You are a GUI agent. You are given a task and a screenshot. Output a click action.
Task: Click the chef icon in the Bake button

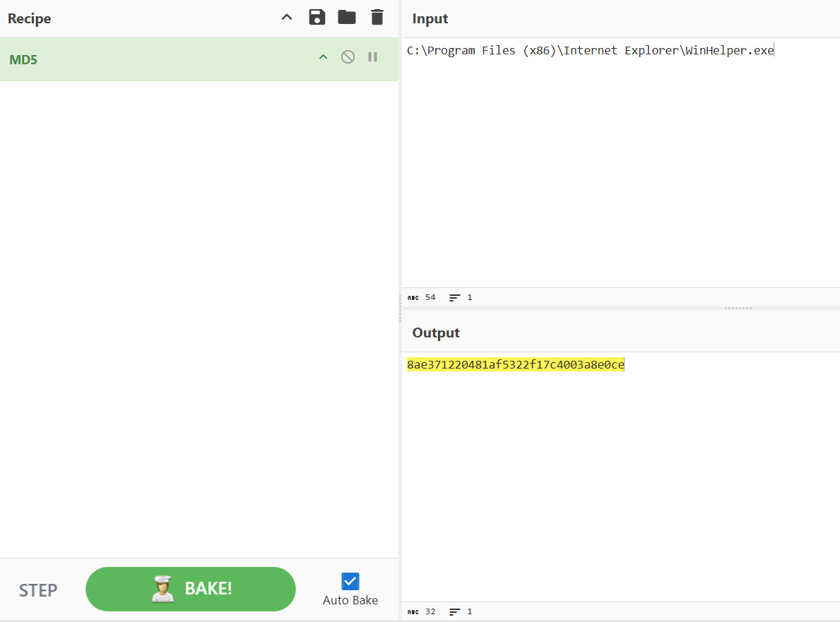(x=162, y=589)
